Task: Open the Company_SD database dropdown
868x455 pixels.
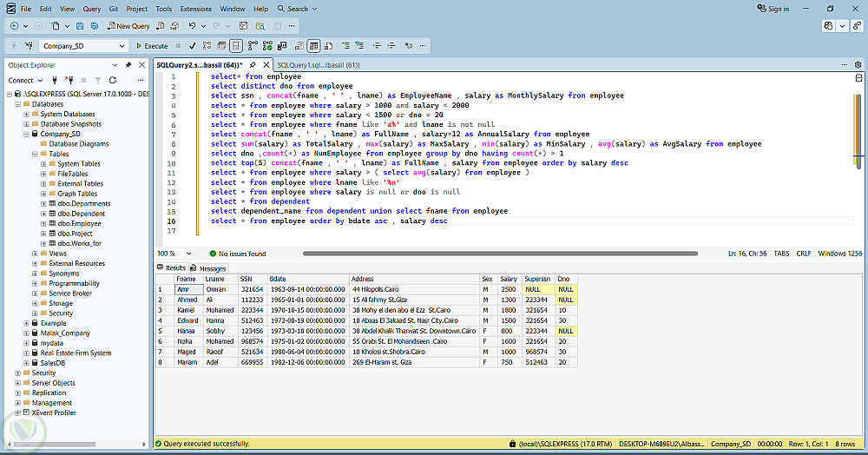Action: 121,46
